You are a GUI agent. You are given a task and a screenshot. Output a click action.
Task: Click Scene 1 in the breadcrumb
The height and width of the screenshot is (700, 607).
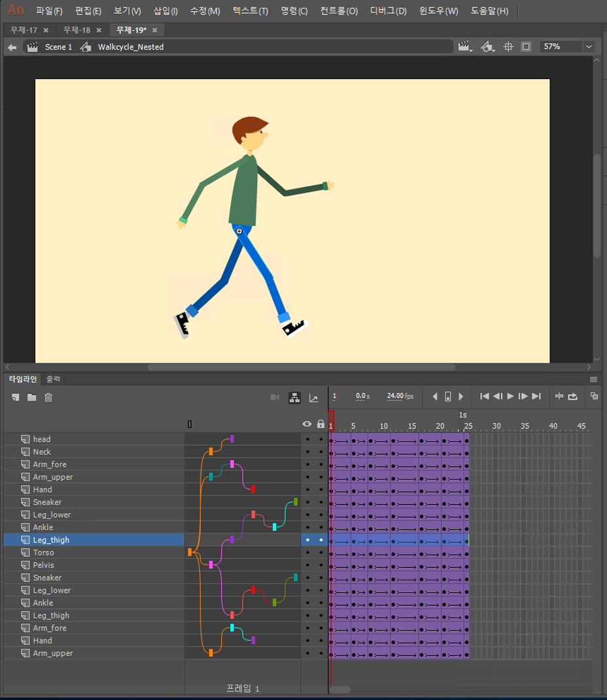58,47
